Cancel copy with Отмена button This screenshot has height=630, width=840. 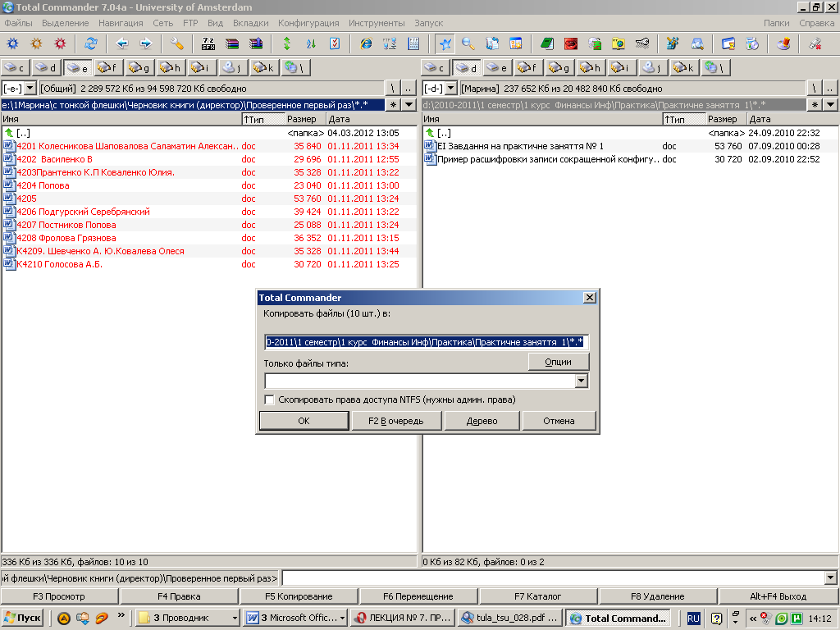point(559,421)
